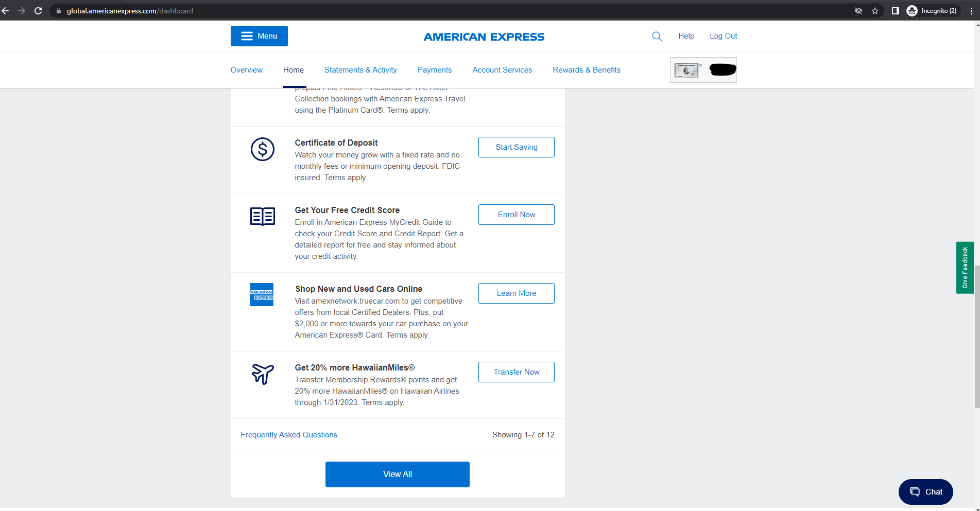Click the credit report book icon
The width and height of the screenshot is (980, 511).
pyautogui.click(x=262, y=217)
